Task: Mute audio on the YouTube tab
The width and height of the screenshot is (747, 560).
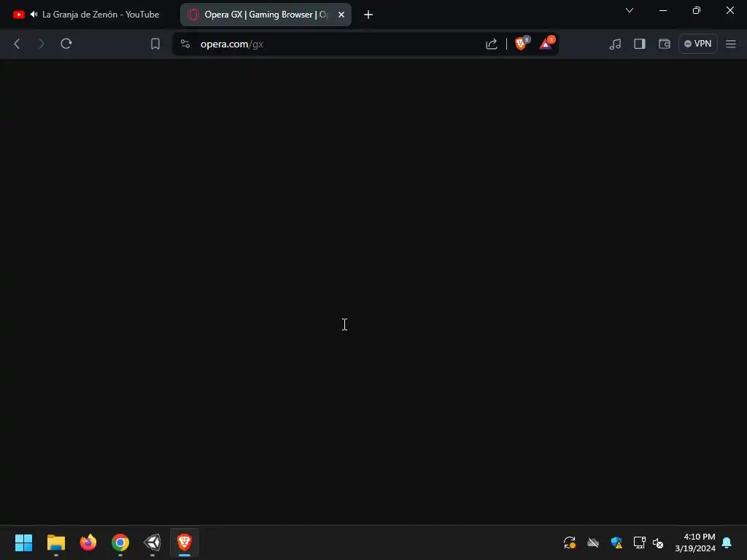Action: 34,15
